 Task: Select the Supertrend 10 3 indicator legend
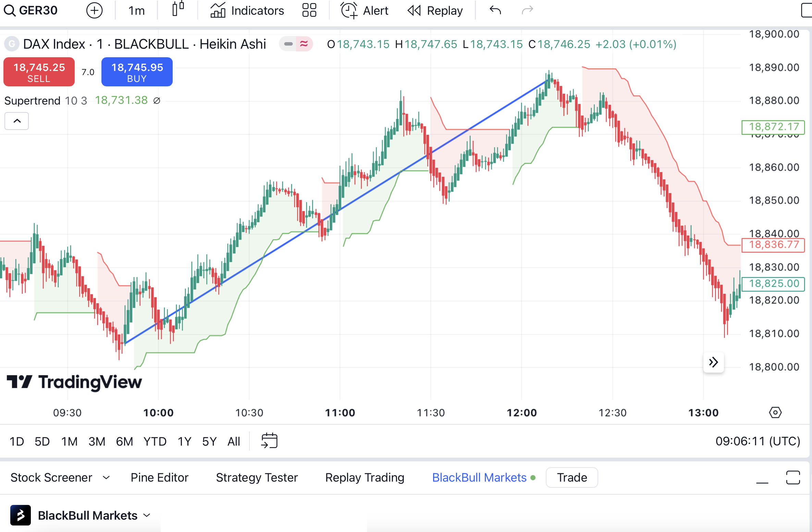tap(46, 101)
